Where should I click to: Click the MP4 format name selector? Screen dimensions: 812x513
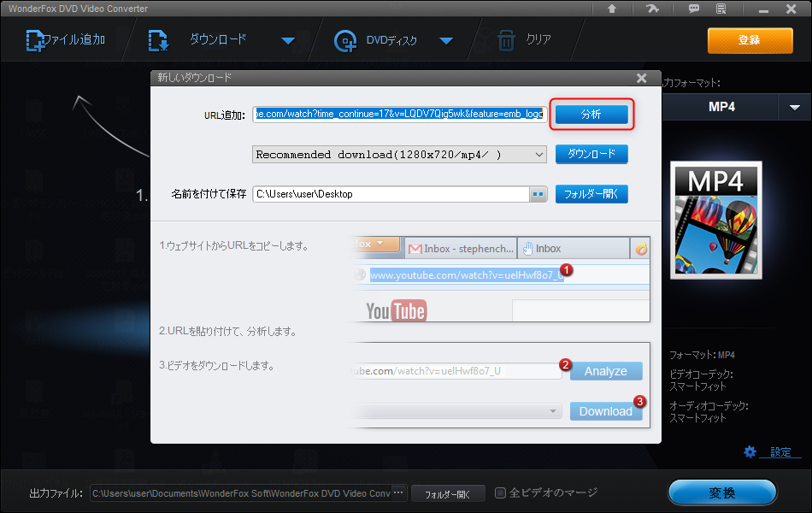[x=721, y=107]
